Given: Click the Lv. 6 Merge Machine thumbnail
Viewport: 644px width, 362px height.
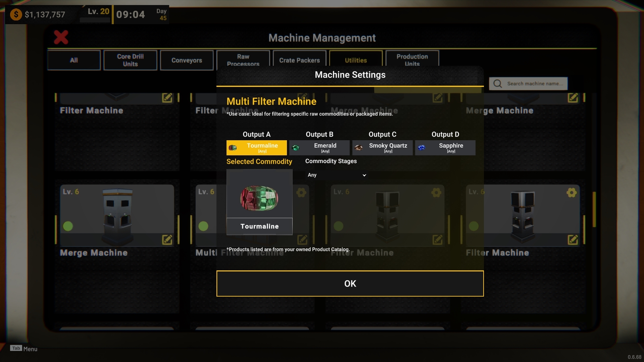Looking at the screenshot, I should [x=117, y=215].
